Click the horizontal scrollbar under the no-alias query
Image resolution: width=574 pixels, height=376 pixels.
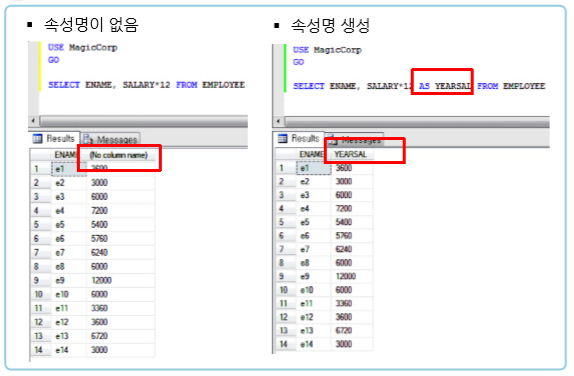144,121
